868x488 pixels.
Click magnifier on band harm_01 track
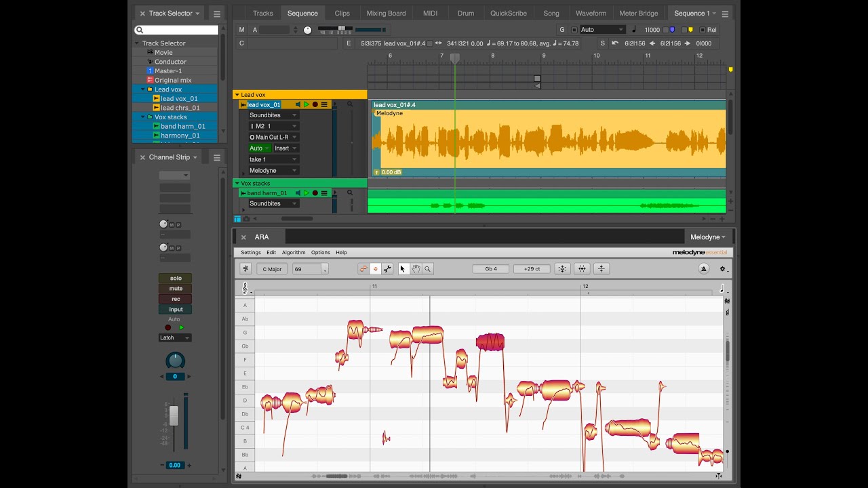(x=350, y=193)
